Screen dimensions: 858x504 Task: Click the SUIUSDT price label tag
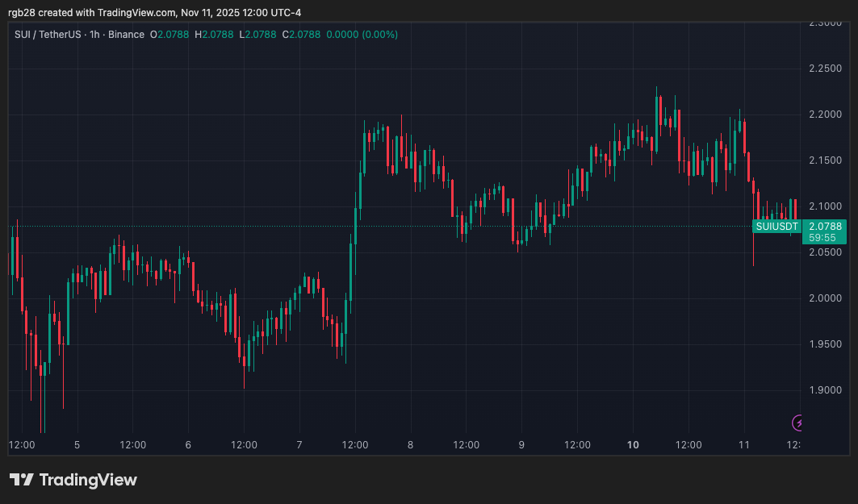pos(776,227)
